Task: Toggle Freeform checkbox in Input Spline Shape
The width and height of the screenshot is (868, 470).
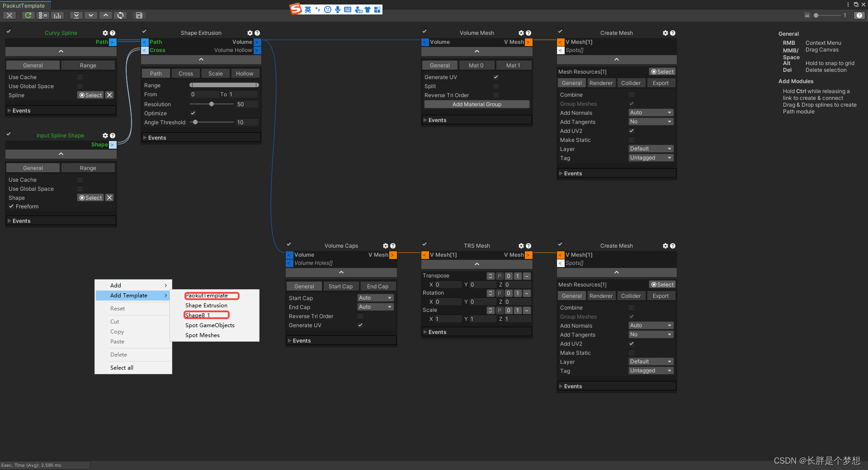Action: (x=11, y=207)
